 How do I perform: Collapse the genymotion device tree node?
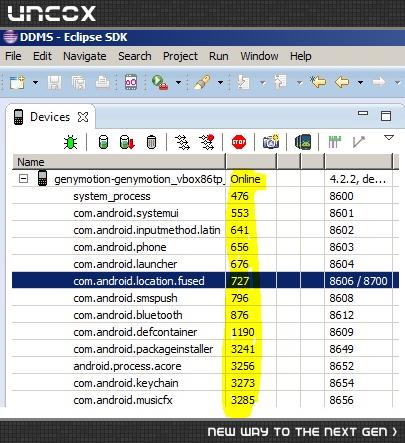[23, 179]
